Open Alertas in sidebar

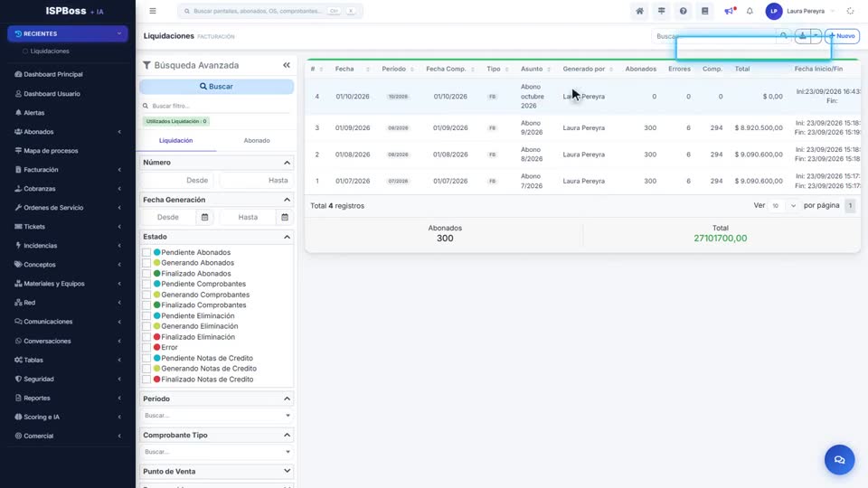point(33,113)
